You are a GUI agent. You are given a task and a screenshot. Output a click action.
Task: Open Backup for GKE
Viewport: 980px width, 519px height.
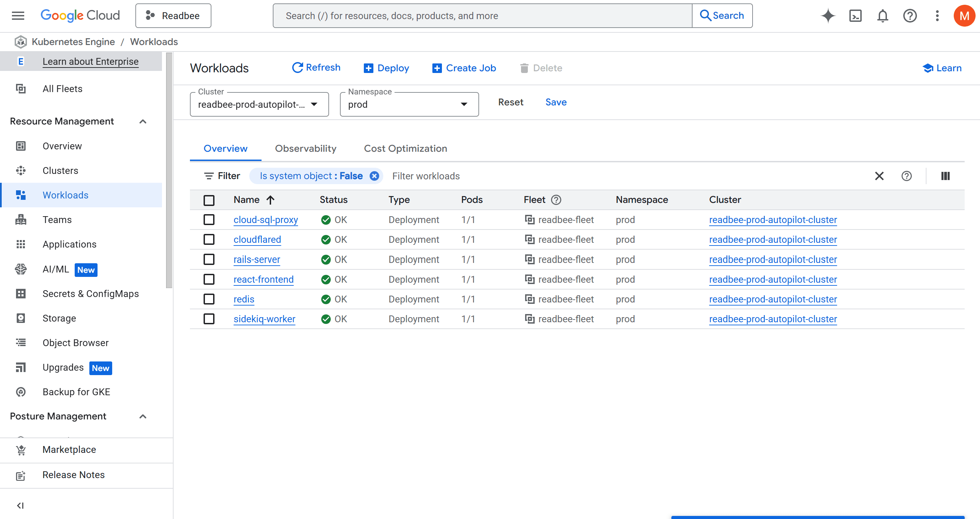click(76, 391)
